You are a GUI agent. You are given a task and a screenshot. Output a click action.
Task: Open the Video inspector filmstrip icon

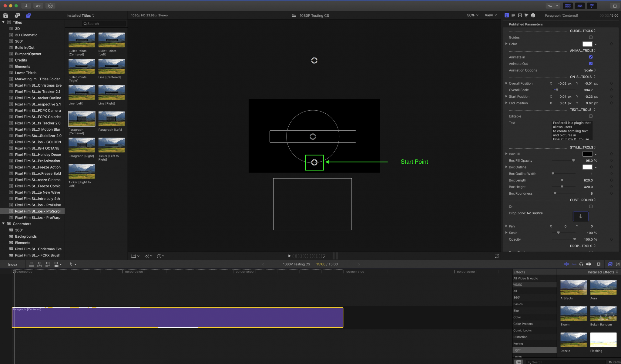click(520, 15)
